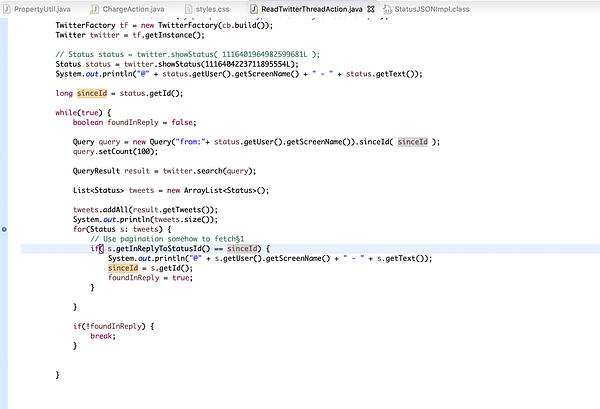600x409 pixels.
Task: Open the ChargeAction.java editor tab
Action: point(133,9)
